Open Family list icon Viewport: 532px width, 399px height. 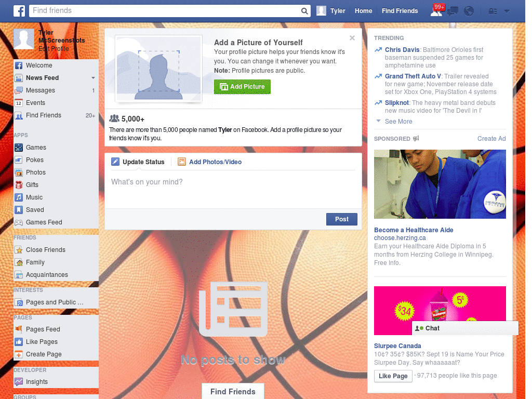pos(19,262)
